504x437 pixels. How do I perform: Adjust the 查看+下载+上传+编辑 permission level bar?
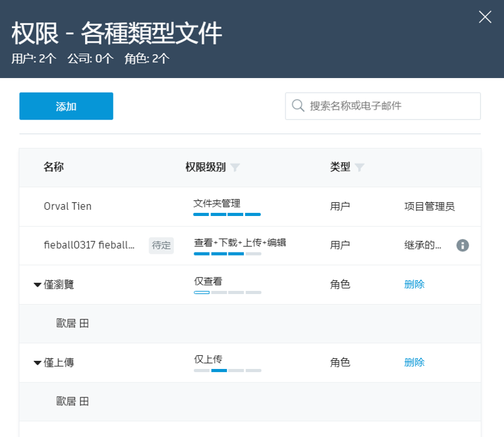(x=227, y=254)
